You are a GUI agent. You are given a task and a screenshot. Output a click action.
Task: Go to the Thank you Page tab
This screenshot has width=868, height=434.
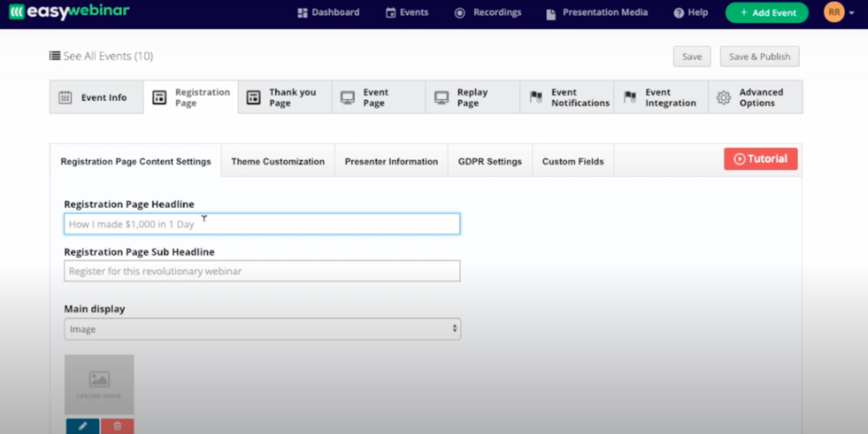point(284,97)
